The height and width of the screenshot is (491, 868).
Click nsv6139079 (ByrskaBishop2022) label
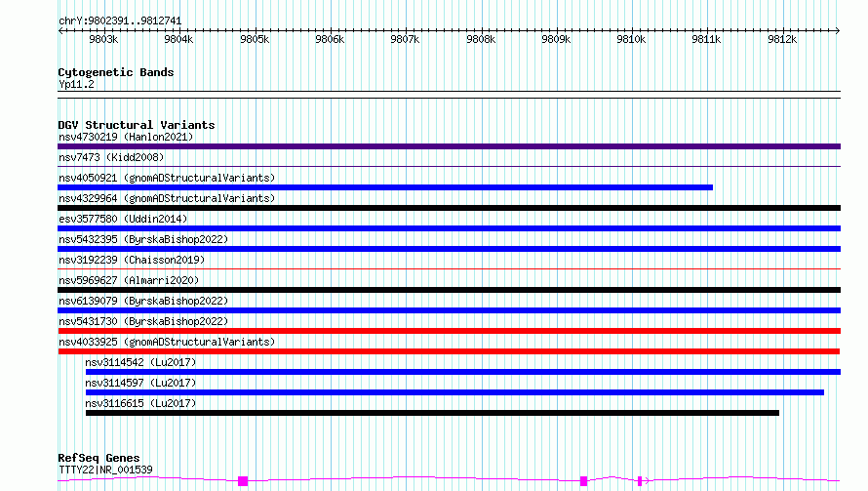143,301
